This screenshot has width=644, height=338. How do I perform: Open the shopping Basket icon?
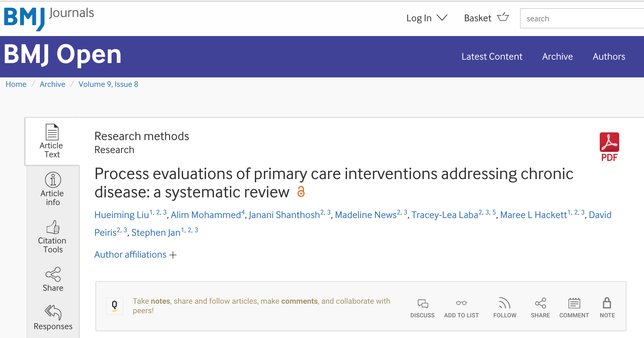503,17
